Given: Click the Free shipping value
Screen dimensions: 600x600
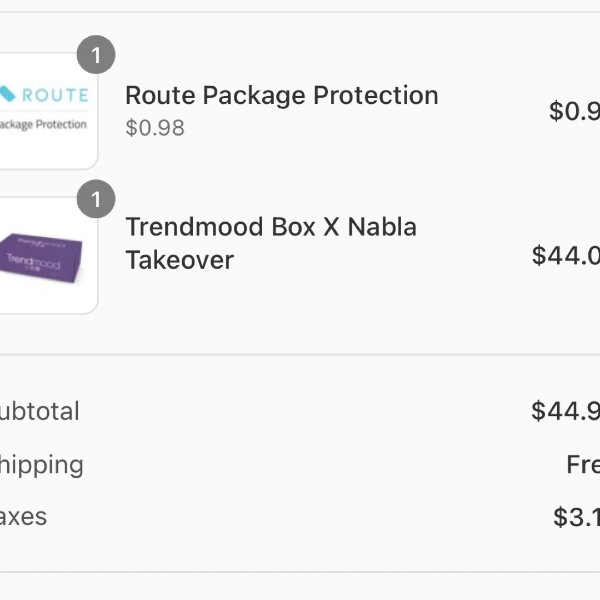Looking at the screenshot, I should [583, 465].
